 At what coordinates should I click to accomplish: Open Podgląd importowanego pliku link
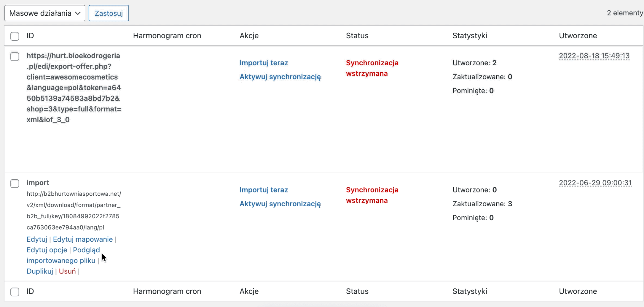[63, 255]
